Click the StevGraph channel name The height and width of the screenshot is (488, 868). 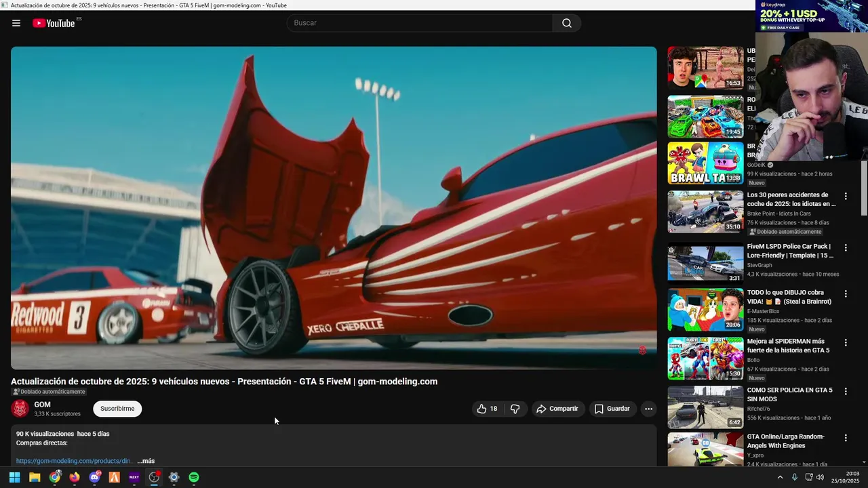click(759, 265)
